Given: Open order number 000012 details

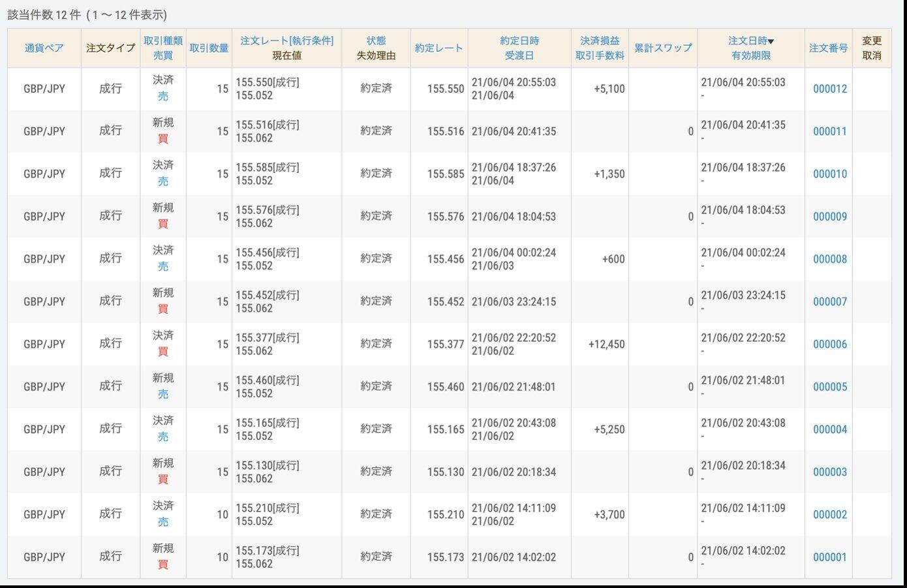Looking at the screenshot, I should tap(829, 89).
